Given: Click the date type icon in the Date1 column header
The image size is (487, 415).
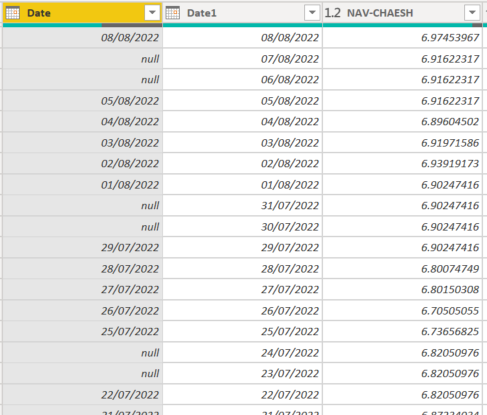Looking at the screenshot, I should point(173,13).
